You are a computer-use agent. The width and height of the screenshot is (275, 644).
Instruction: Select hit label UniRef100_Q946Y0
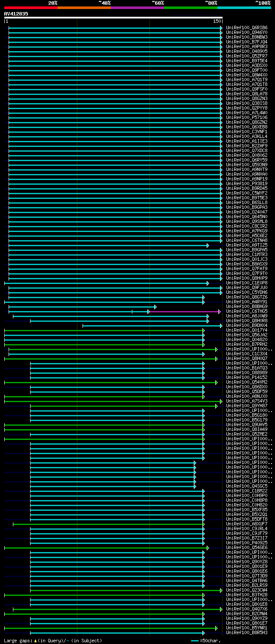point(247,32)
